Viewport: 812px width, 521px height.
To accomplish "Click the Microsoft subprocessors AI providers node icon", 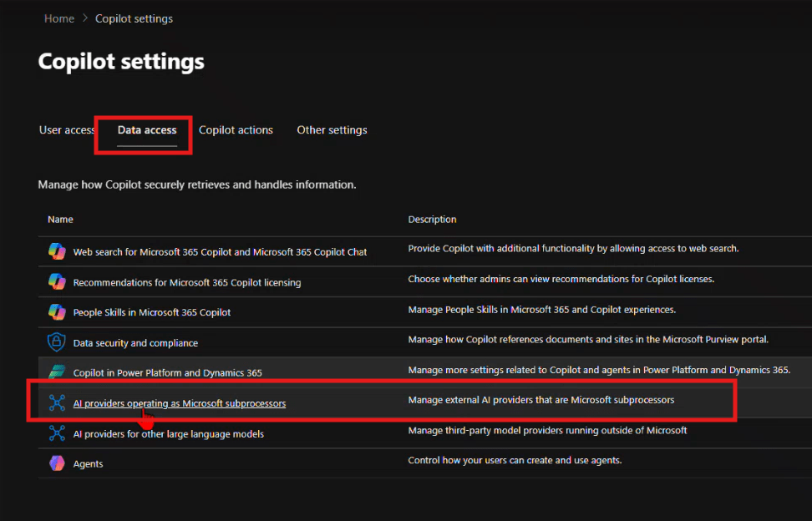I will 57,403.
